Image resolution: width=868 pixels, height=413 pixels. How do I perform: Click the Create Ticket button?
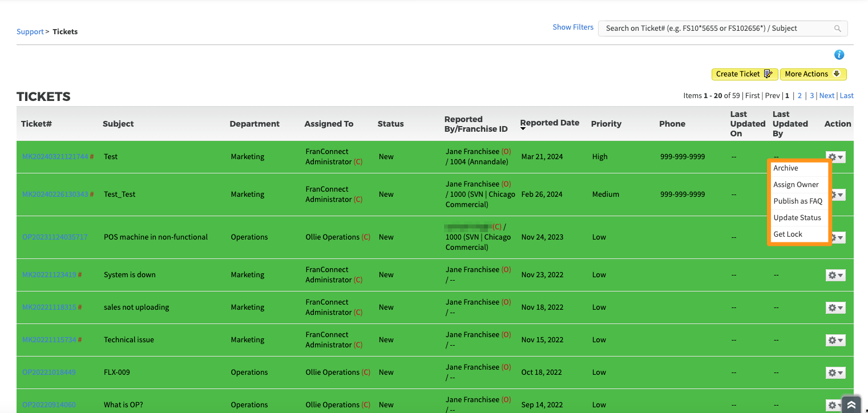click(745, 74)
